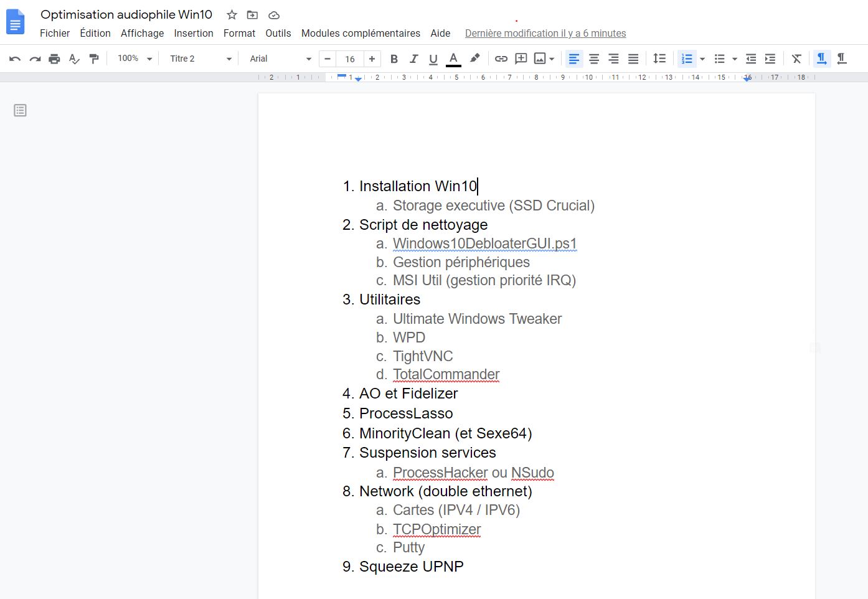Open the highlight color pen
This screenshot has height=599, width=868.
474,59
